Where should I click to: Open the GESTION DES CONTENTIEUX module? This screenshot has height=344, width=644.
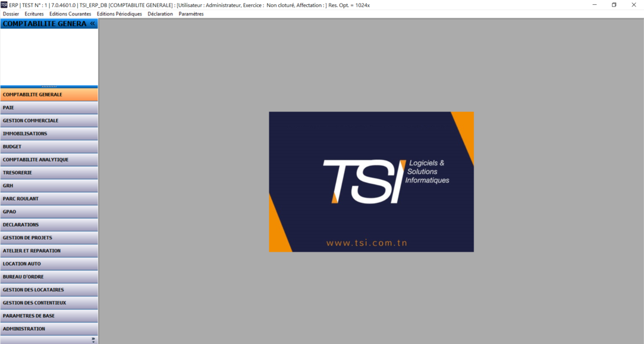coord(49,303)
